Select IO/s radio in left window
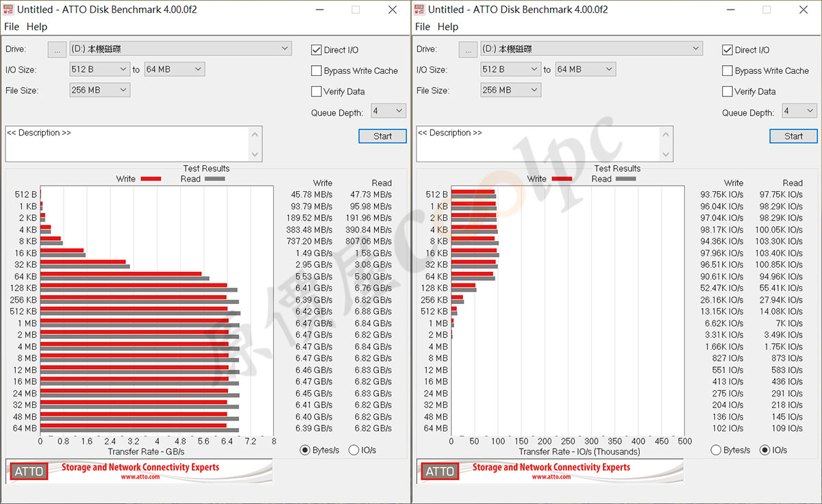Viewport: 822px width, 504px height. pyautogui.click(x=354, y=450)
